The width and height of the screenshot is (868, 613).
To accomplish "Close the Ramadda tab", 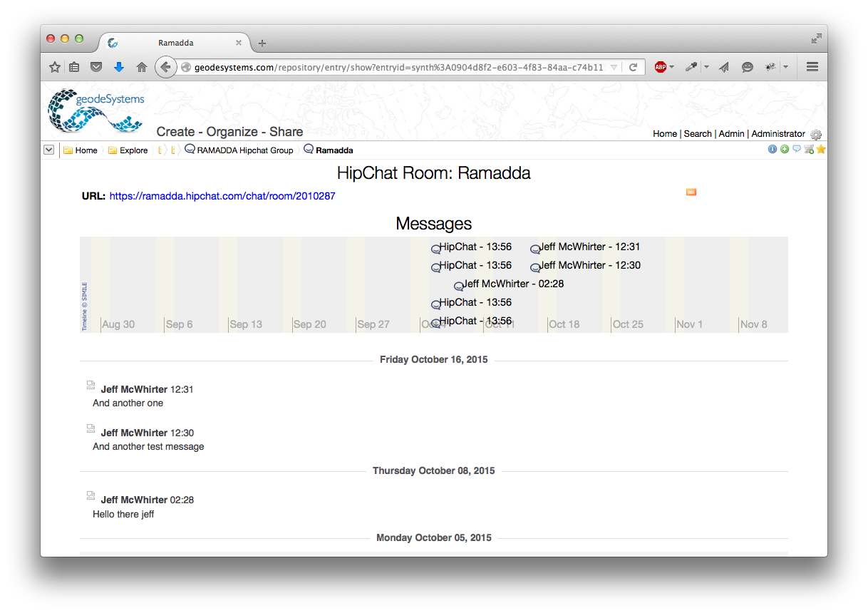I will tap(238, 43).
